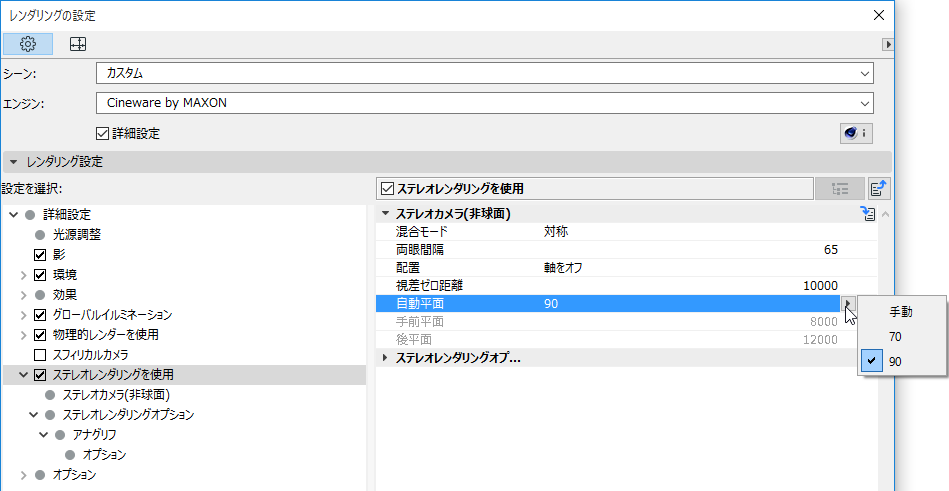Toggle the 影 checkbox in the tree
The image size is (949, 491).
tap(40, 255)
